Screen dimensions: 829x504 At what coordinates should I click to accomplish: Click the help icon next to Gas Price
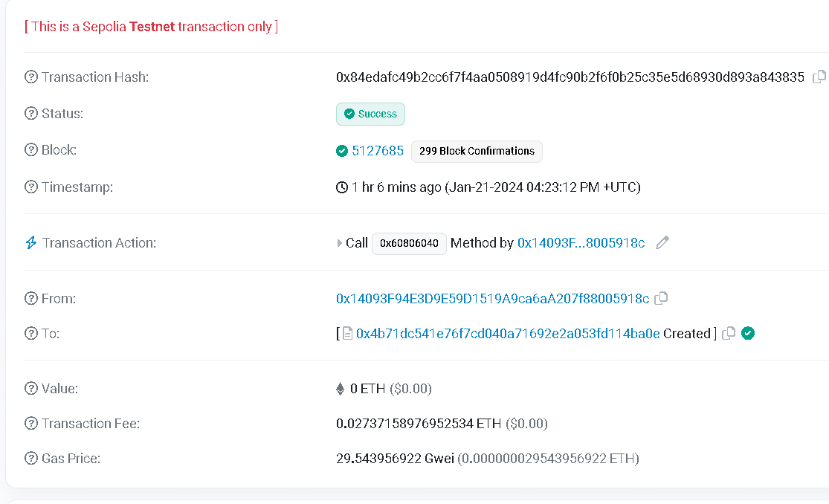click(x=30, y=458)
